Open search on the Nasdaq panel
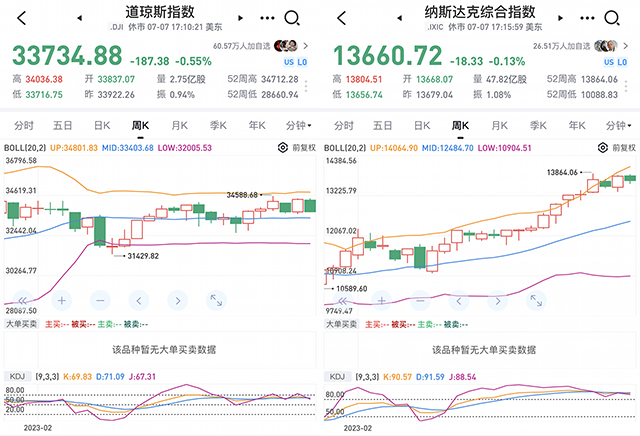The width and height of the screenshot is (640, 436). 612,18
